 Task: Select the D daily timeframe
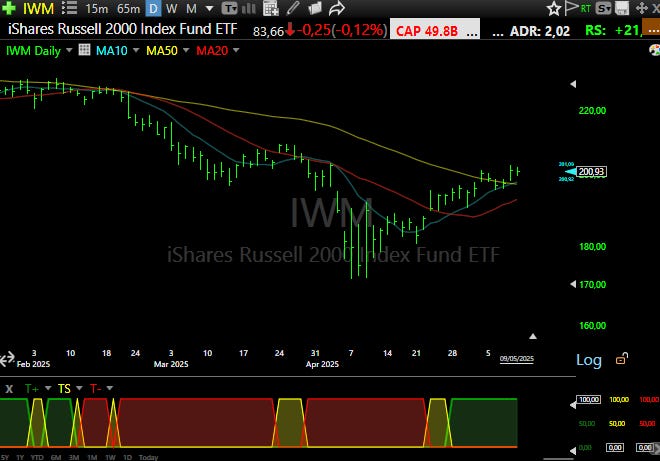click(x=153, y=8)
